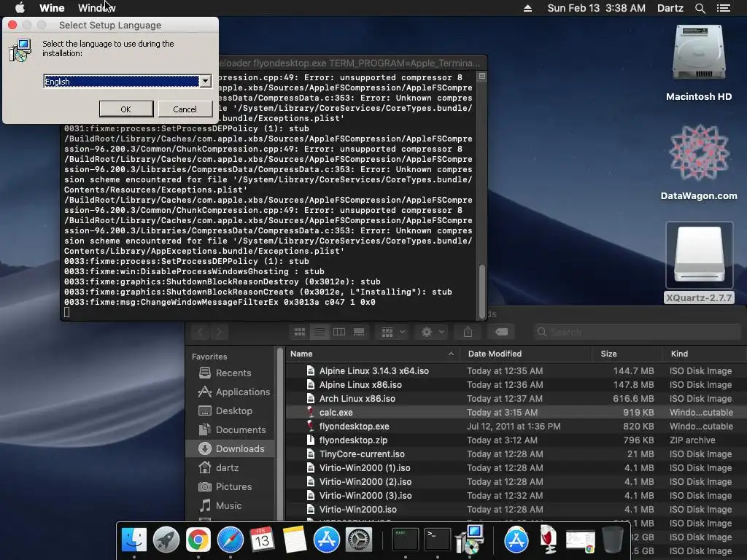Select Alpine Linux 3.14.3 x64.iso file

pyautogui.click(x=516, y=371)
